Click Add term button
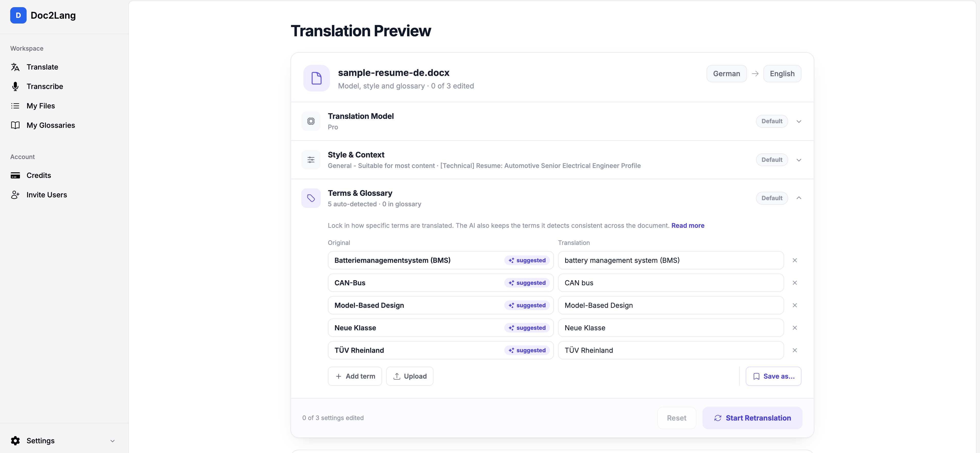 (x=354, y=376)
